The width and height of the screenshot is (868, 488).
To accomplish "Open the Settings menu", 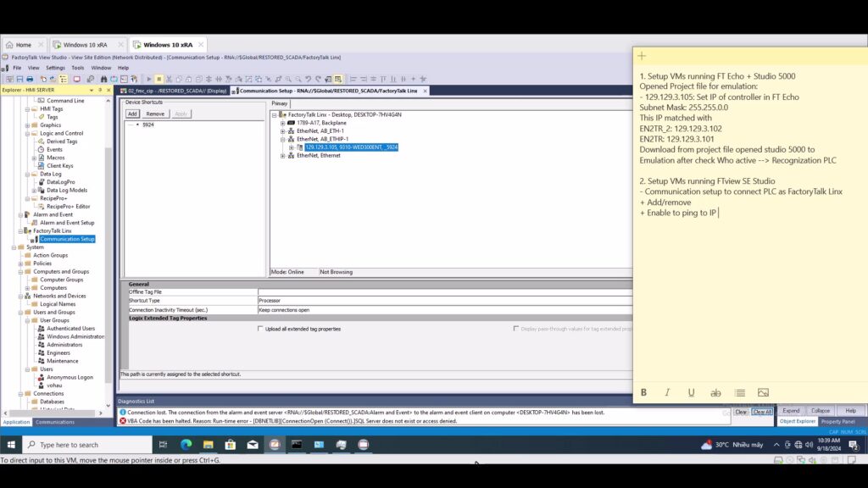I will [55, 68].
